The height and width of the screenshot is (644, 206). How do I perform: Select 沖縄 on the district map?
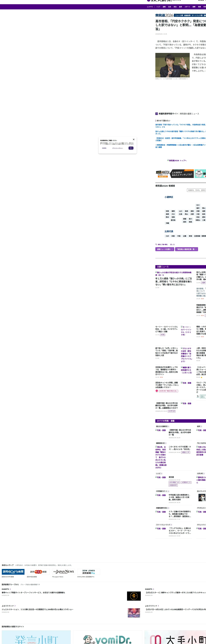(x=167, y=223)
